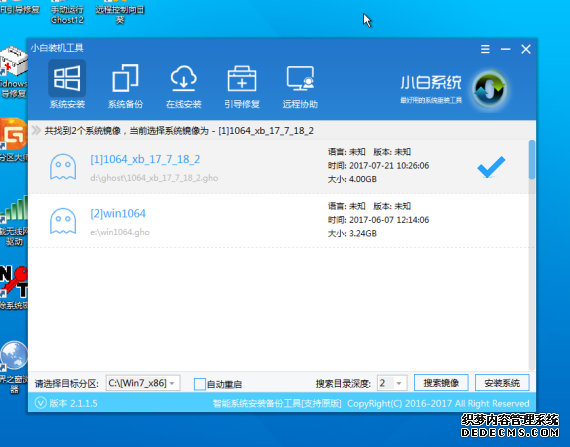Viewport: 570px width, 447px height.
Task: Click the blue checkmark on first image
Action: pyautogui.click(x=491, y=166)
